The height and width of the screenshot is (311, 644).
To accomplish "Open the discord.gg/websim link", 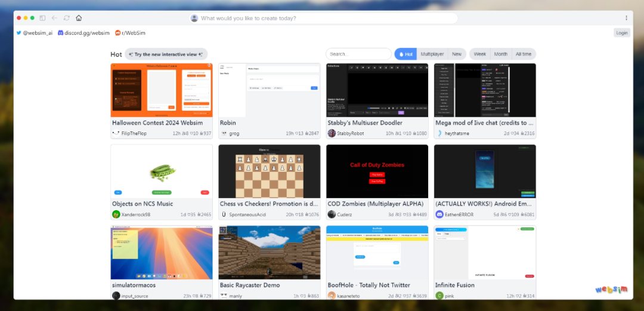I will pos(84,33).
